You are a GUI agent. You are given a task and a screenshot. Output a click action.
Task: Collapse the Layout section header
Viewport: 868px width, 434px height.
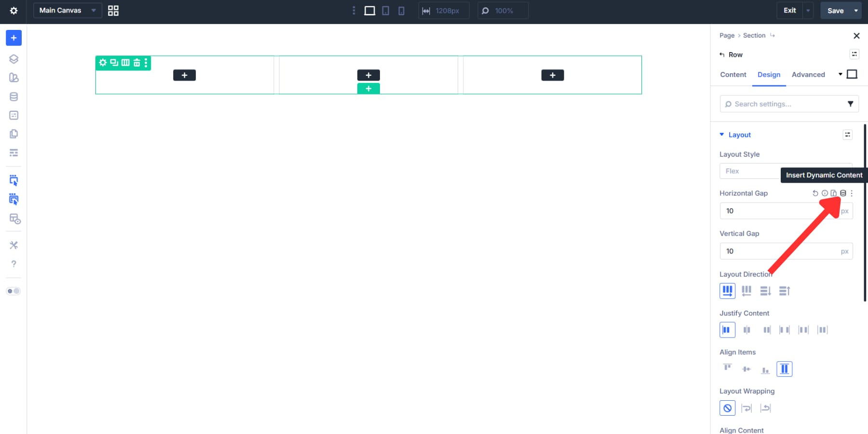pyautogui.click(x=722, y=135)
